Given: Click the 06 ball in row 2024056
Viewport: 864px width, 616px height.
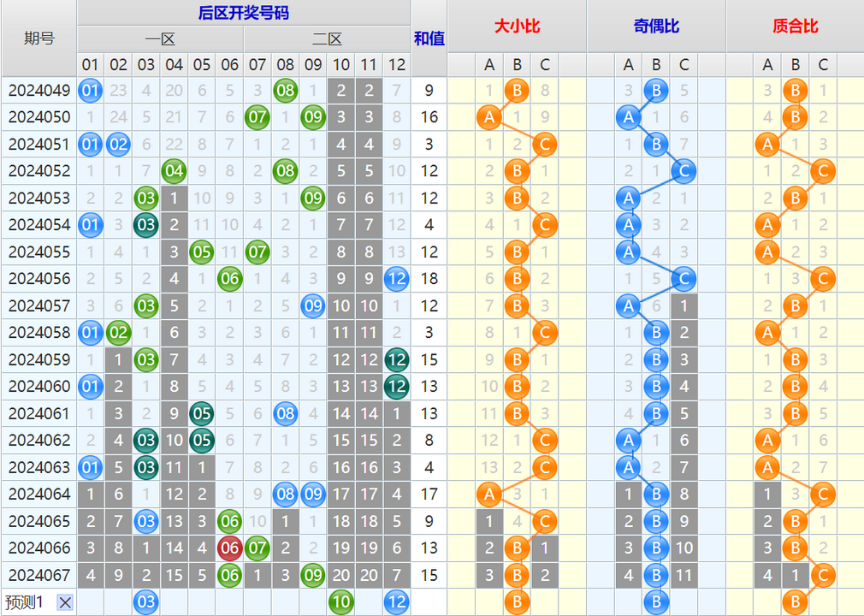Looking at the screenshot, I should 230,279.
